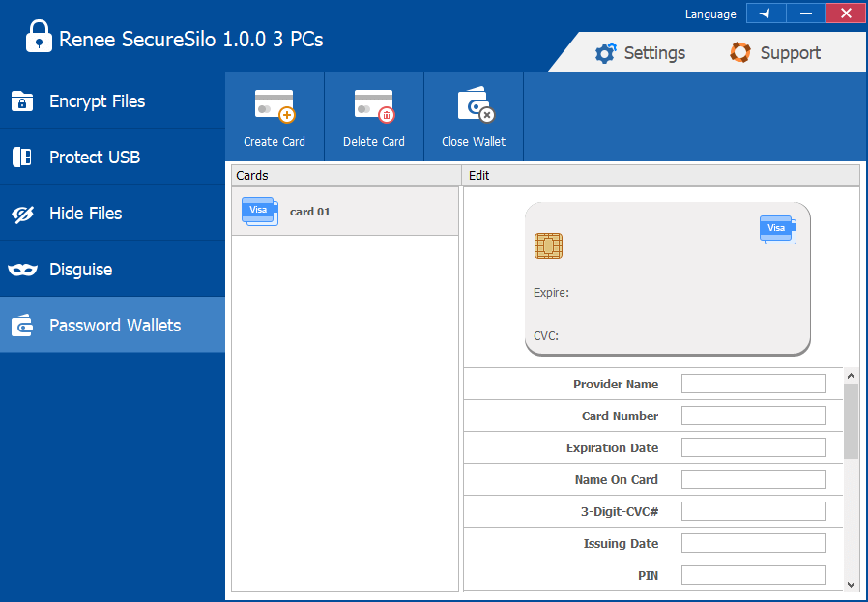Click the 3-Digit-CVC# input box

(753, 512)
